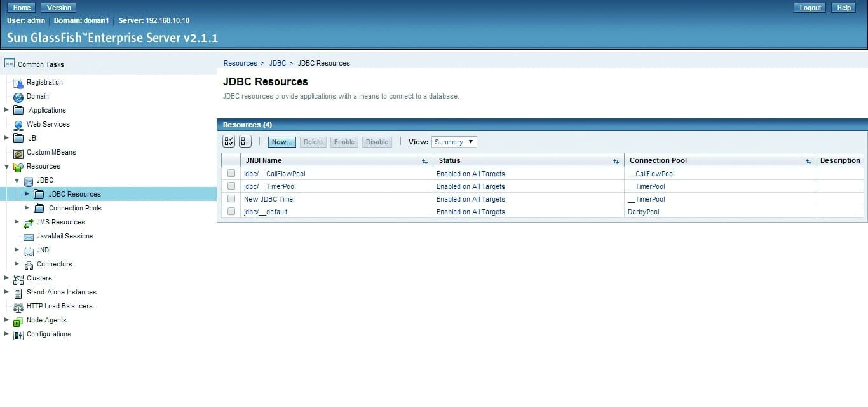Screen dimensions: 868x407
Task: Click the Custom MBeans icon
Action: 18,152
